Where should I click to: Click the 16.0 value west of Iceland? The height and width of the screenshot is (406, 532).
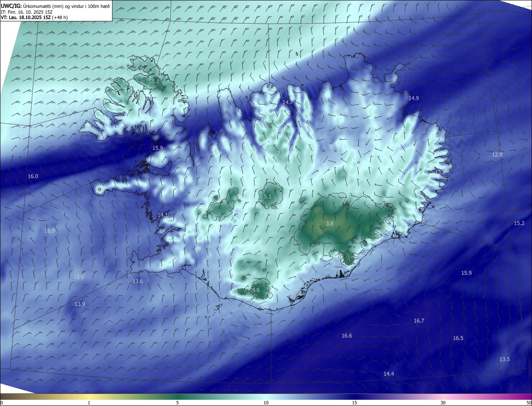click(33, 176)
